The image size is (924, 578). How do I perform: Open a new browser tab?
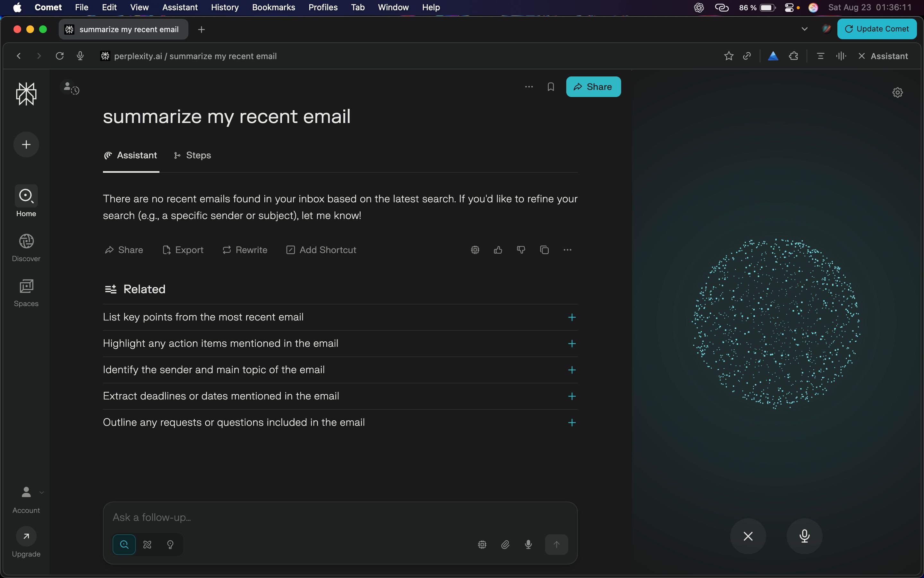point(201,30)
